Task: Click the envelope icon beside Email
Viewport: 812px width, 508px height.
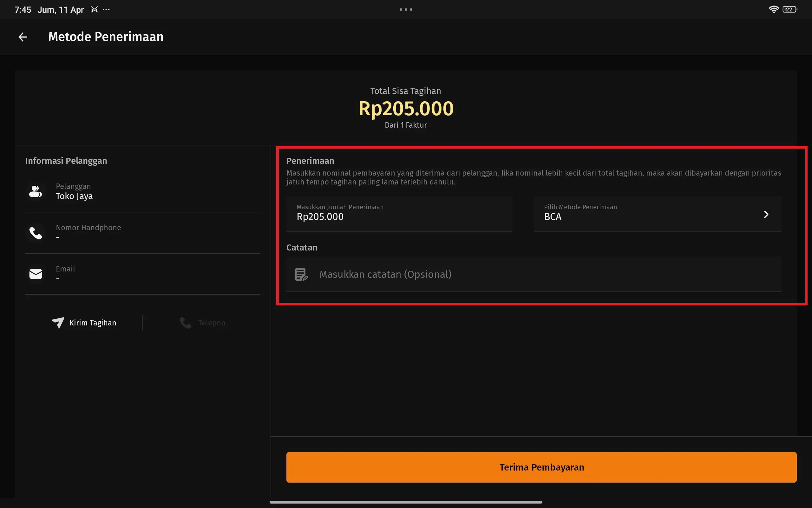Action: click(x=36, y=274)
